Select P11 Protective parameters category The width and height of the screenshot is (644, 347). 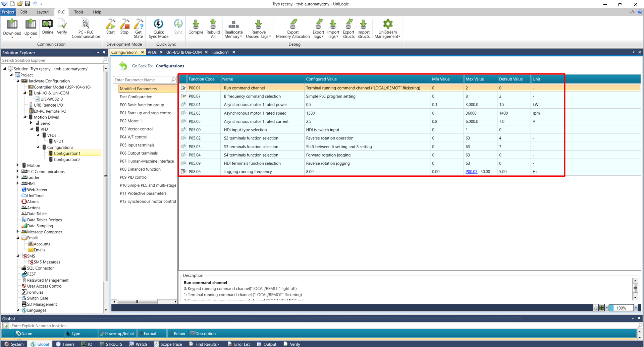[143, 193]
